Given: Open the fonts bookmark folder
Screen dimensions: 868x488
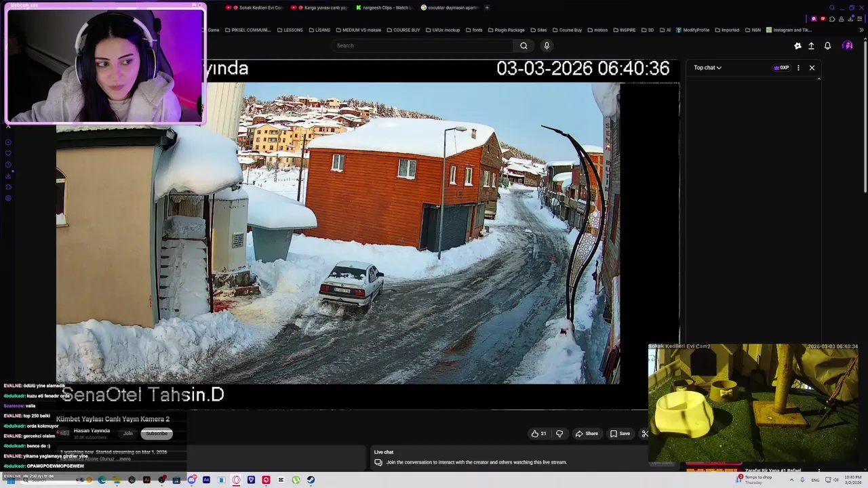Looking at the screenshot, I should pos(474,30).
